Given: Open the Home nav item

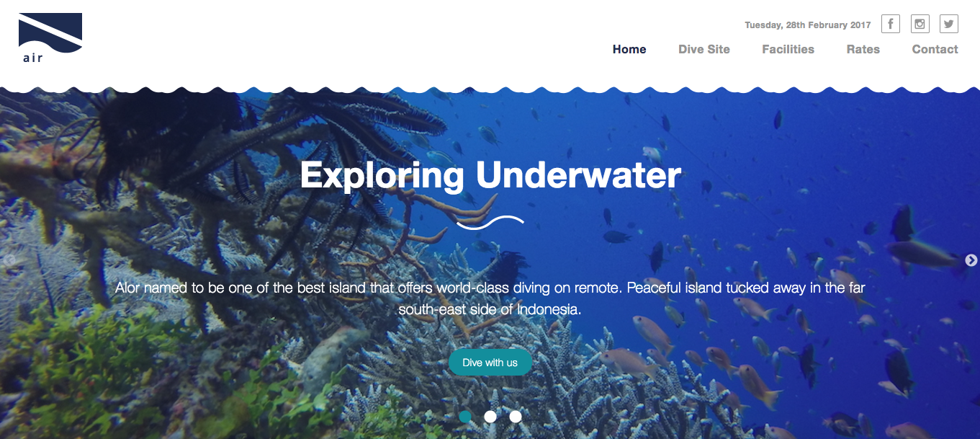Looking at the screenshot, I should point(629,50).
